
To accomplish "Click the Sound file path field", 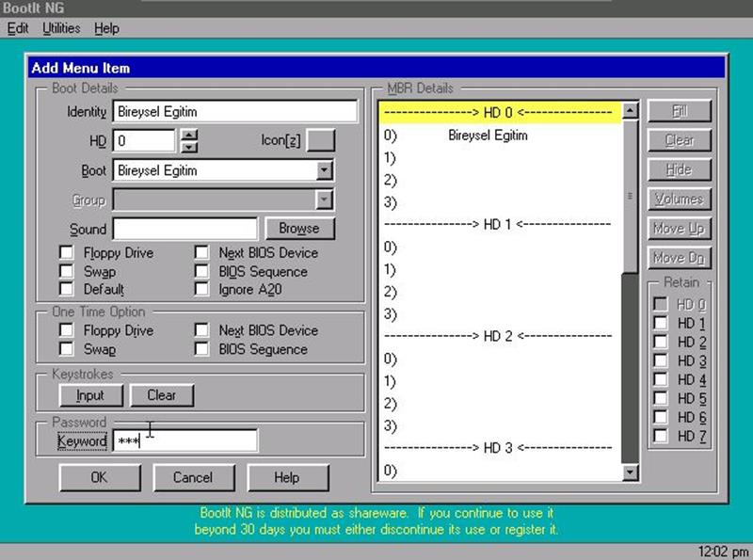I will pyautogui.click(x=184, y=229).
